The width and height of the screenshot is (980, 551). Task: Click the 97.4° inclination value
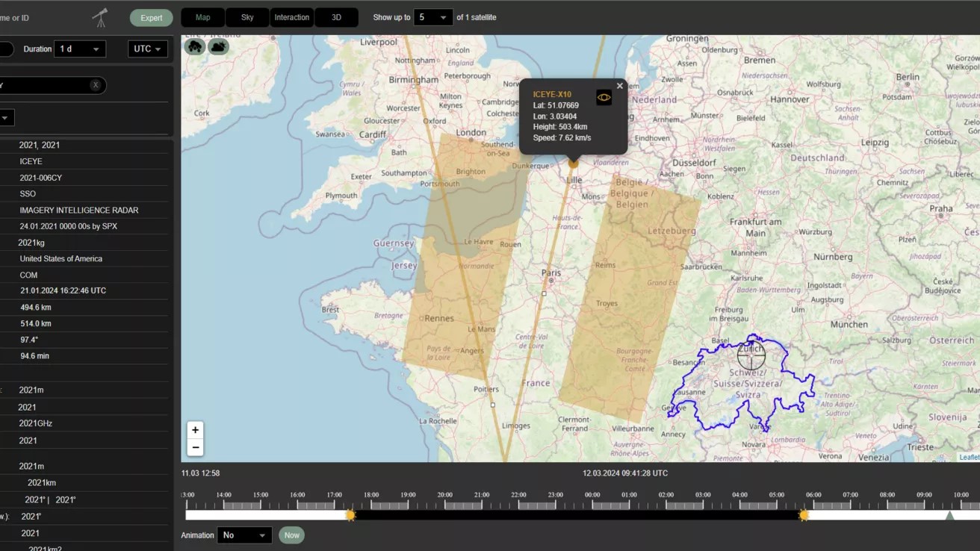[29, 340]
